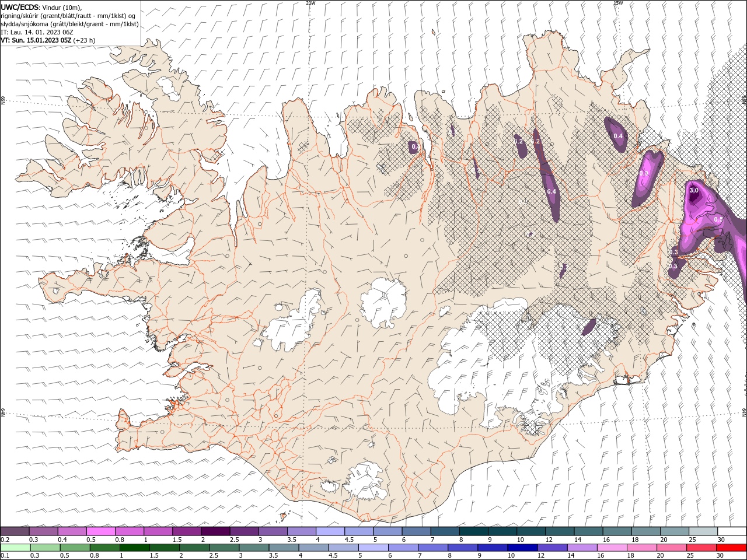Viewport: 747px width, 560px height.
Task: Click the dark blue lower swatch starting at 10
Action: pyautogui.click(x=522, y=548)
